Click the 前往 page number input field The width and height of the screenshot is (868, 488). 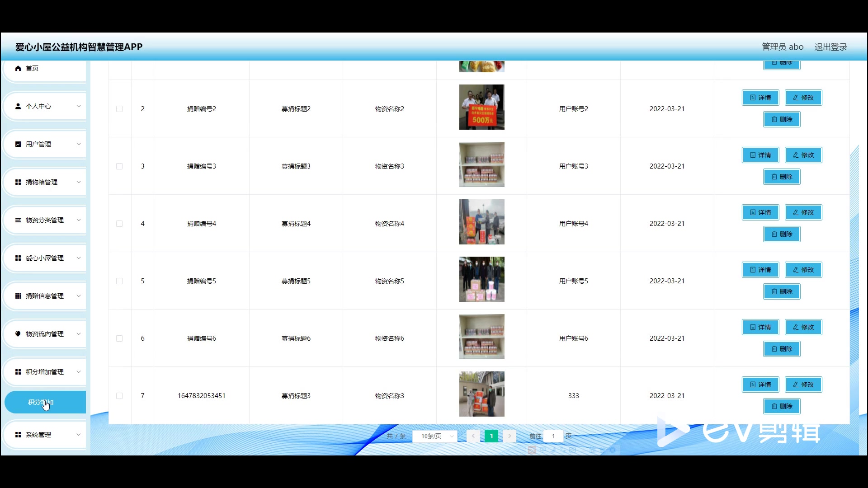[x=553, y=436]
